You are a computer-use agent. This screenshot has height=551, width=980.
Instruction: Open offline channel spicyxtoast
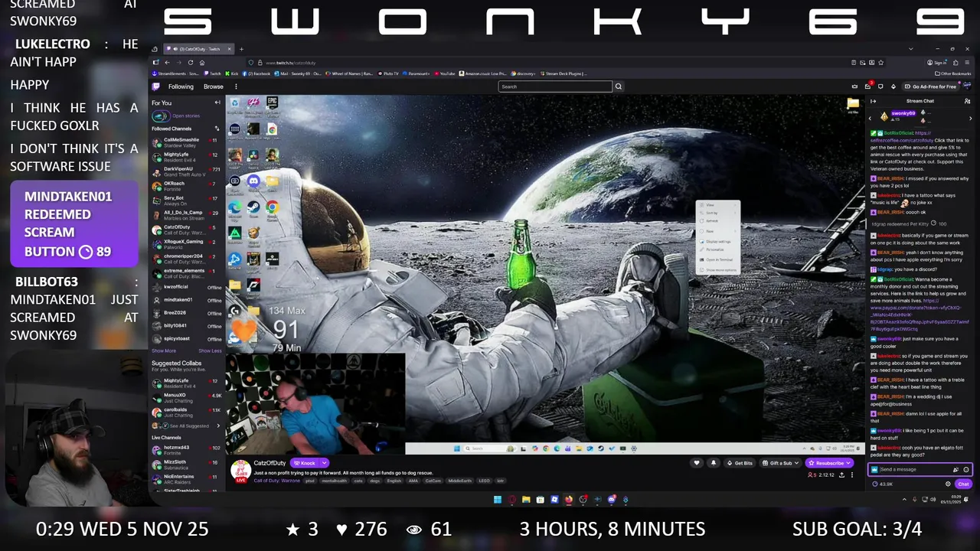click(186, 338)
